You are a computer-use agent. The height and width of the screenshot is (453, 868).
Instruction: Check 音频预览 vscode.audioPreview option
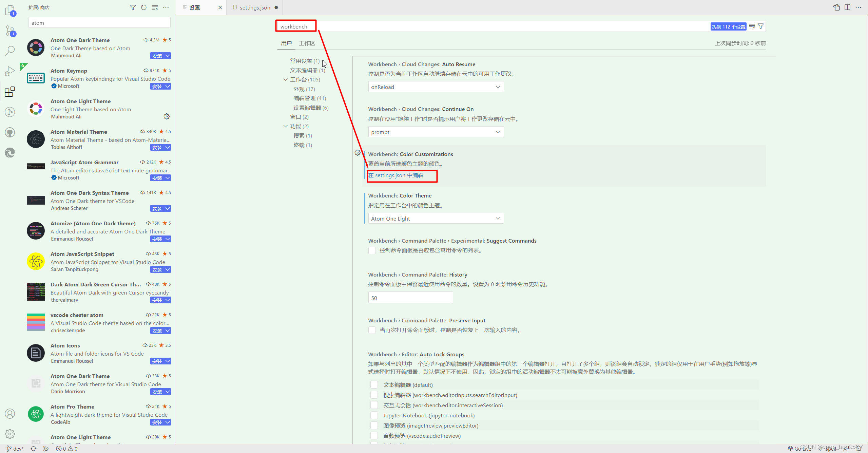(374, 435)
